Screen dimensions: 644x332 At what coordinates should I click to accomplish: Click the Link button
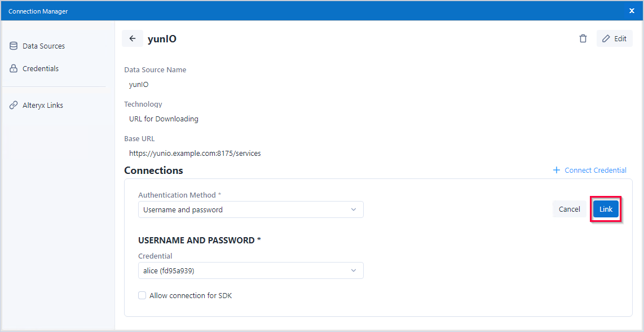click(x=606, y=209)
